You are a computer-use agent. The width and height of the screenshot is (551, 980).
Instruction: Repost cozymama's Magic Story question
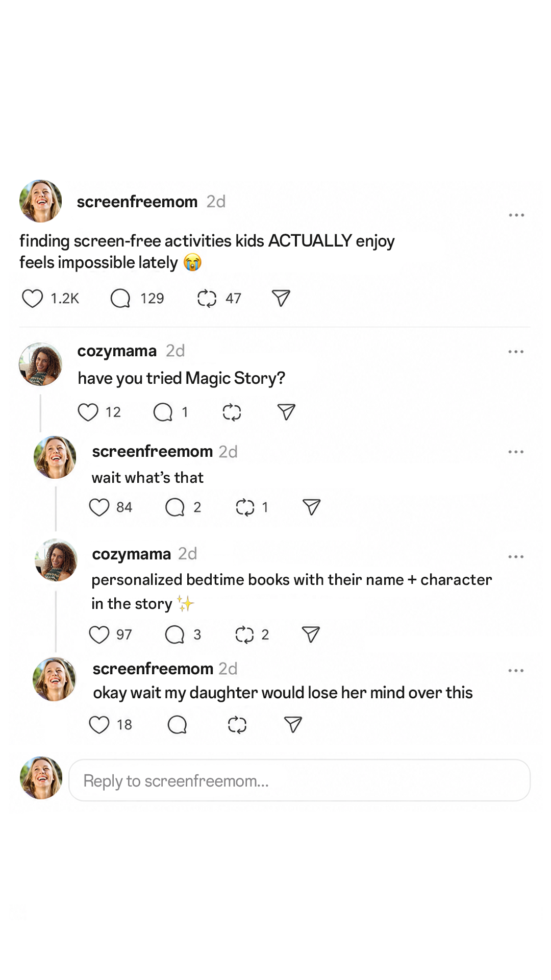[232, 412]
